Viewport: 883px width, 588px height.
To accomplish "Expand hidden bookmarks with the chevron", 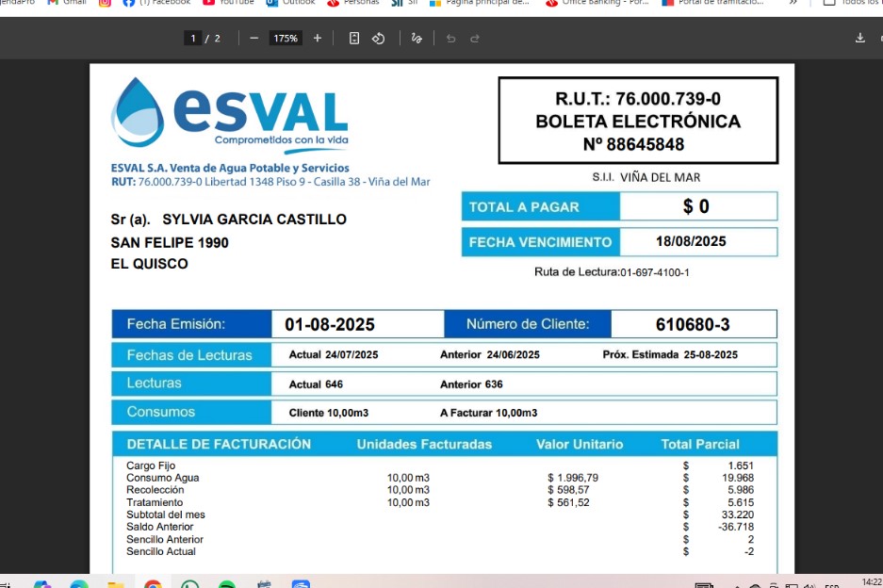I will tap(794, 4).
